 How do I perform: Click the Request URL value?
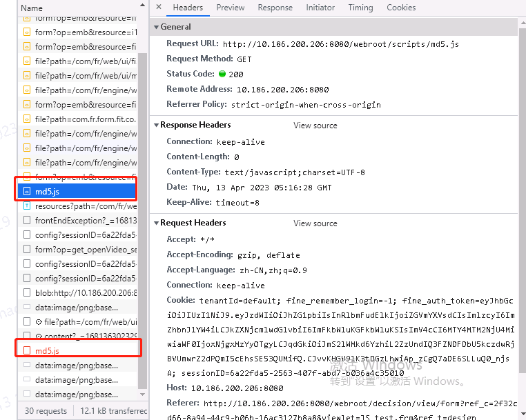[341, 44]
